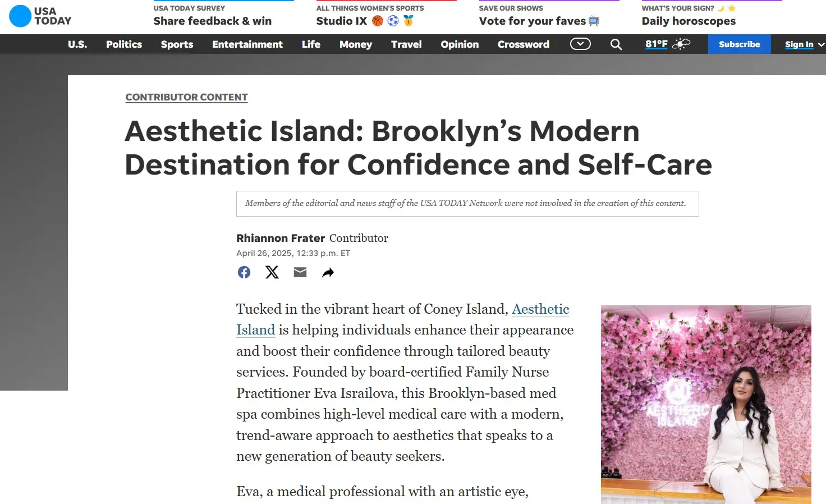Select the Crossword menu item
The image size is (826, 504).
click(523, 44)
